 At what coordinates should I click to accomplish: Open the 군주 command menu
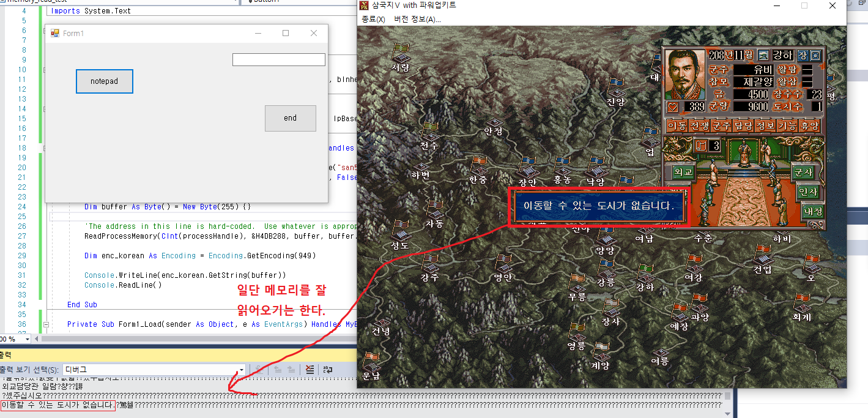722,125
